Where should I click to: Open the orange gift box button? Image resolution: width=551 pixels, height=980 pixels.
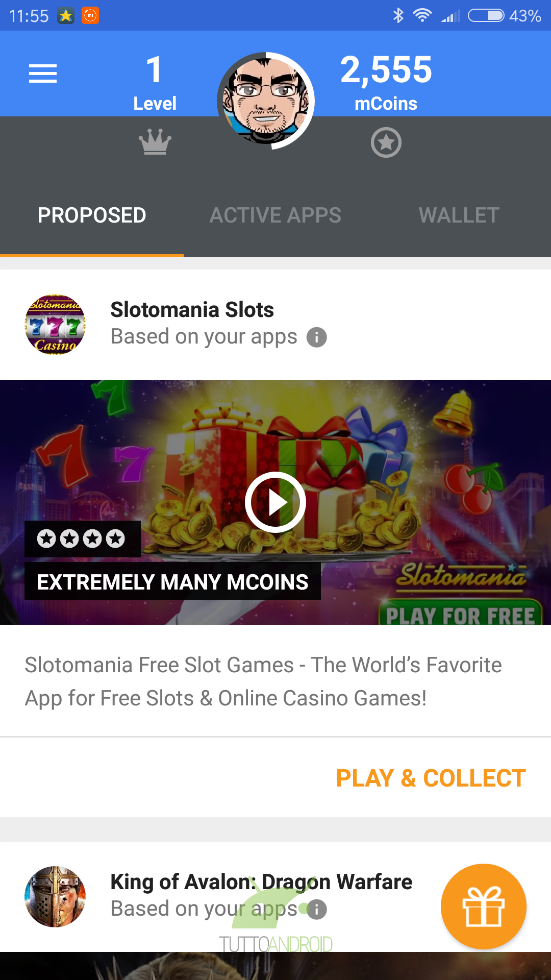(x=484, y=906)
